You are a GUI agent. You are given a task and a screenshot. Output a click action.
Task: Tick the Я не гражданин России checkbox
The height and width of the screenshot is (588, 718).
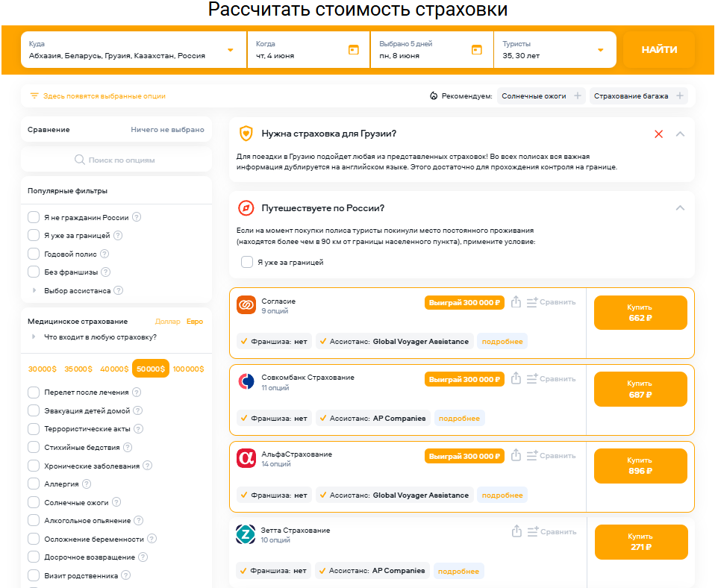[x=34, y=217]
